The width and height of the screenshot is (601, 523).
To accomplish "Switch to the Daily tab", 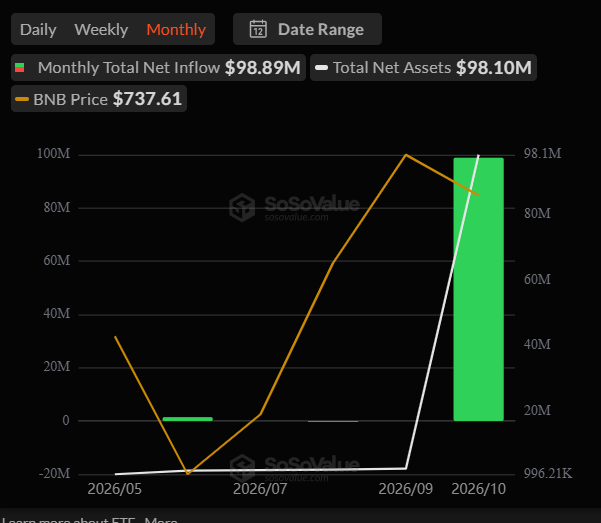I will pyautogui.click(x=38, y=30).
